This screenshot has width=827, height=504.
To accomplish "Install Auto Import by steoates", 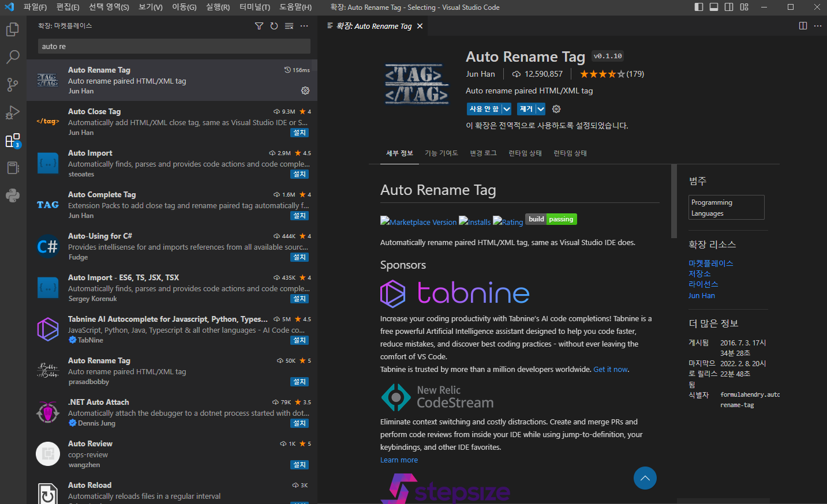I will [300, 174].
